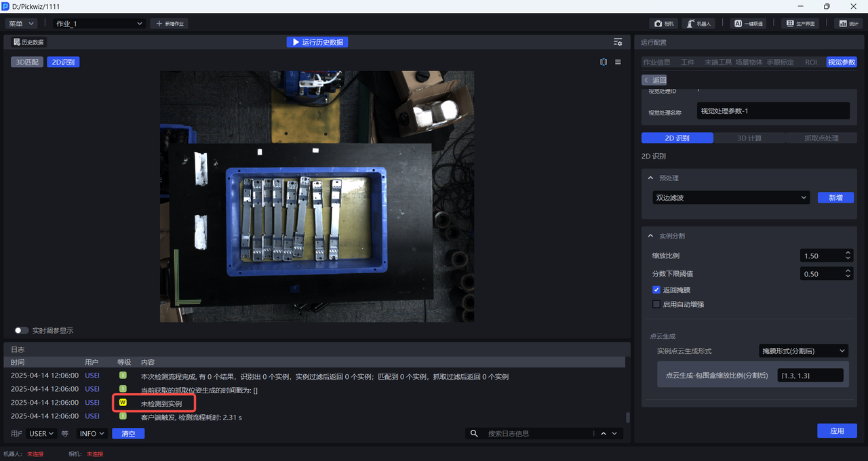Screen dimensions: 868x461
Task: Click the compare view icon near image
Action: click(604, 62)
